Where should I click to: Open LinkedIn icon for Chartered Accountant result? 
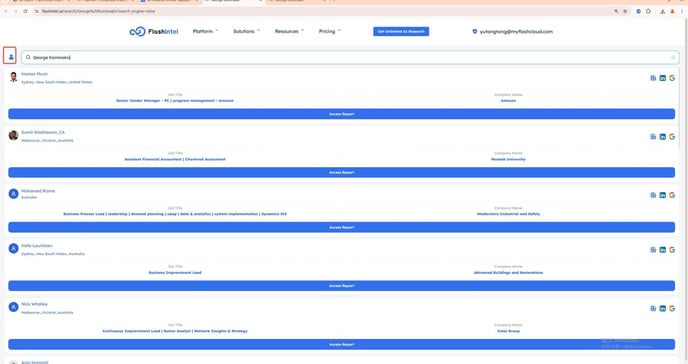[x=663, y=137]
